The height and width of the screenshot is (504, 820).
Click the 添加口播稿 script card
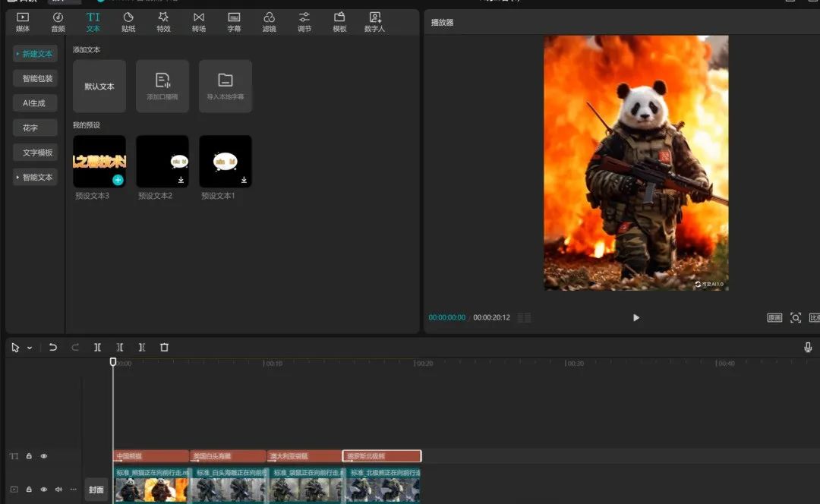(x=162, y=87)
